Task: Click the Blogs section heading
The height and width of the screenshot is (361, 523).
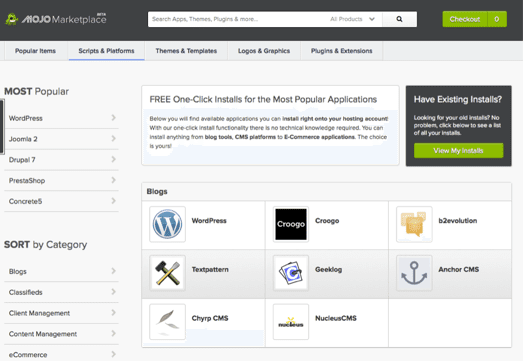Action: (x=157, y=192)
